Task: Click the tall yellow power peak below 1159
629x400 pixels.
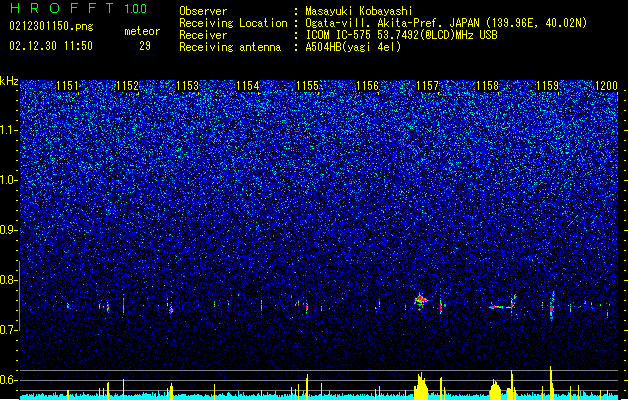Action: 551,383
